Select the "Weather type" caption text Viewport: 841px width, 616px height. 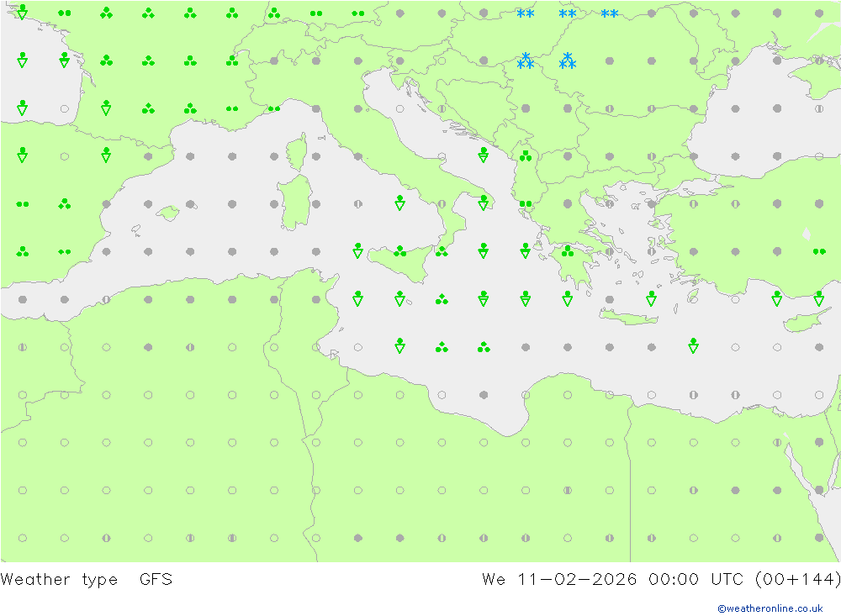(x=59, y=580)
